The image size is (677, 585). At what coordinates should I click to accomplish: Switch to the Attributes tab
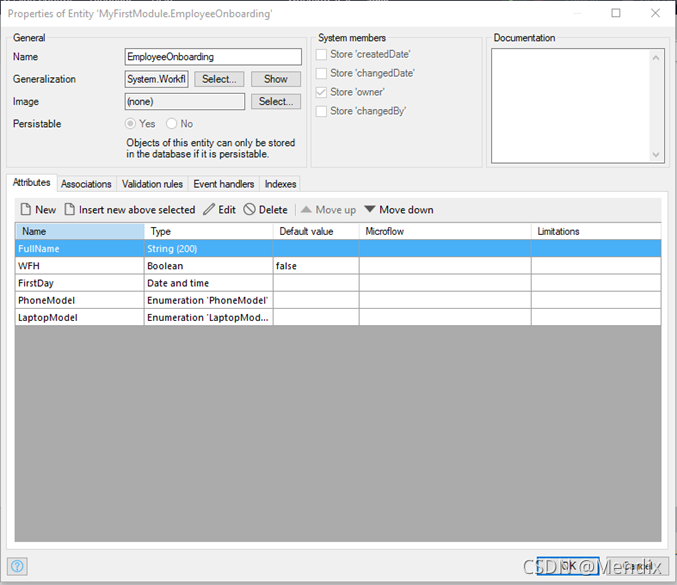[32, 183]
